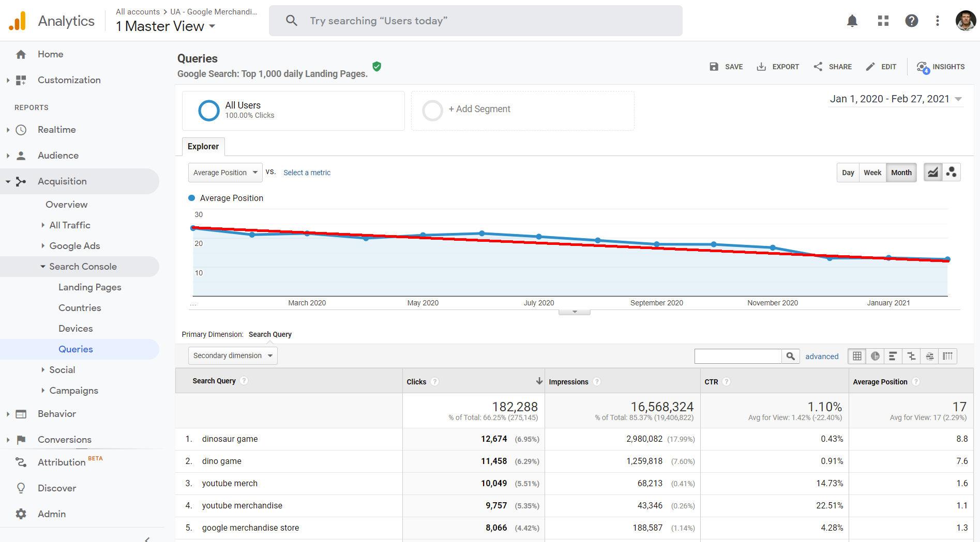Open the Secondary dimension dropdown
980x542 pixels.
click(233, 355)
